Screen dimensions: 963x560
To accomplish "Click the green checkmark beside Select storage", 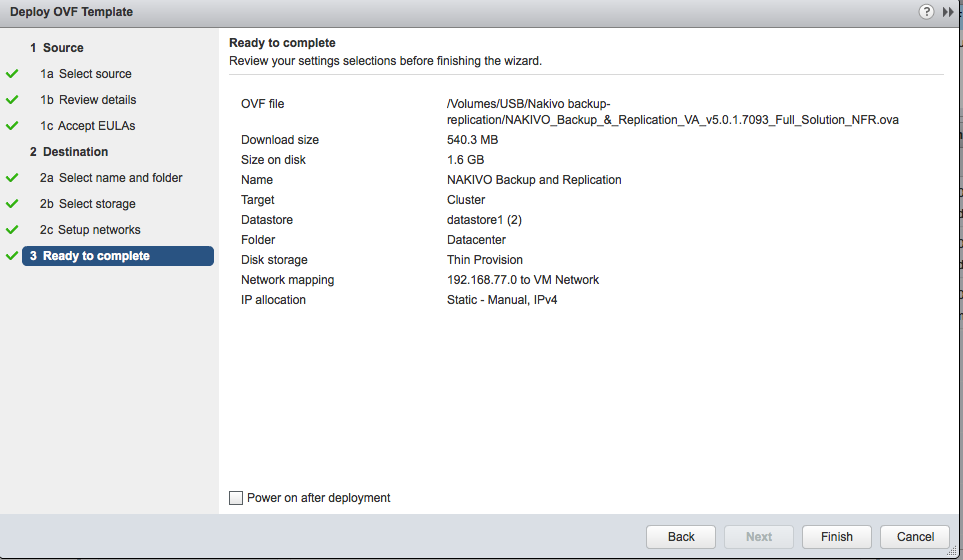I will (12, 204).
